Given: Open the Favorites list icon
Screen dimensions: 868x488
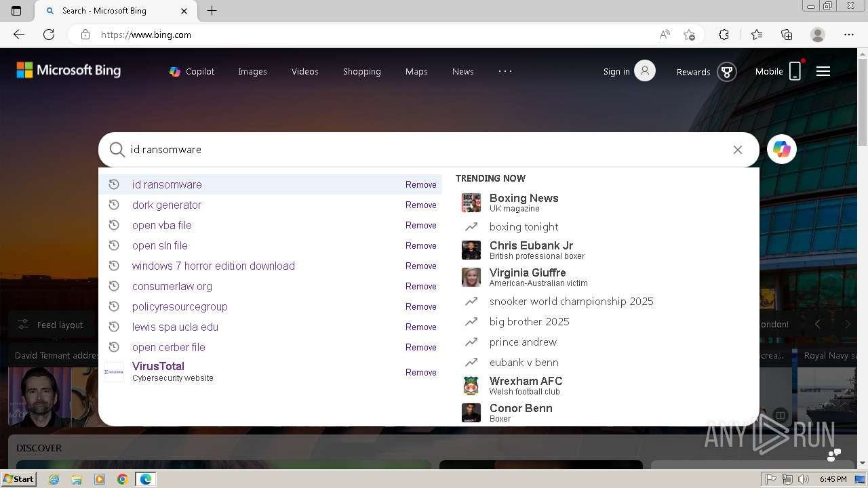Looking at the screenshot, I should click(757, 35).
